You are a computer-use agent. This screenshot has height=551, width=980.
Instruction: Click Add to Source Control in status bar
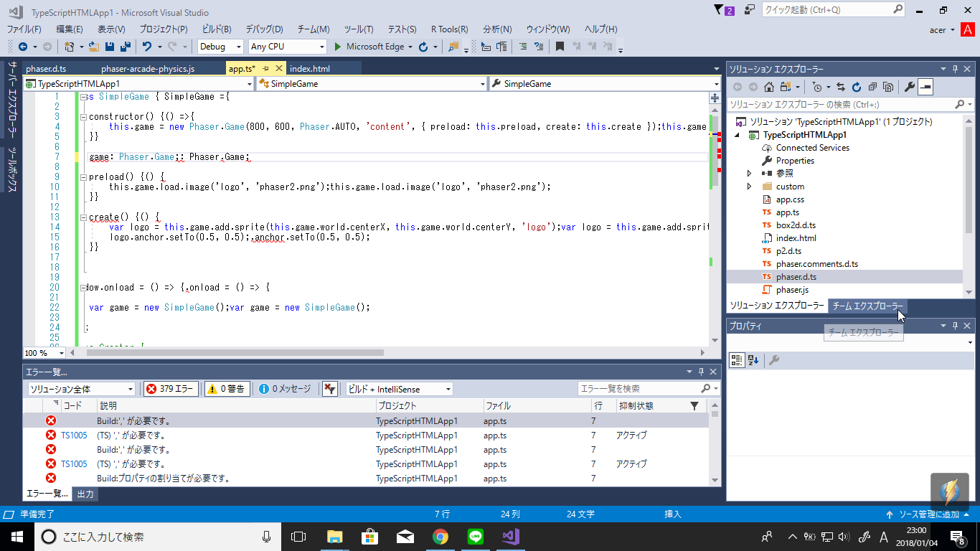click(x=928, y=514)
